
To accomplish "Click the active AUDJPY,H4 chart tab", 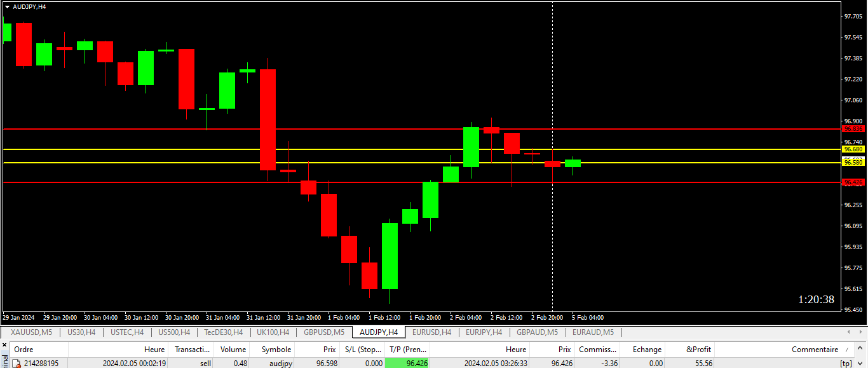I will [379, 332].
